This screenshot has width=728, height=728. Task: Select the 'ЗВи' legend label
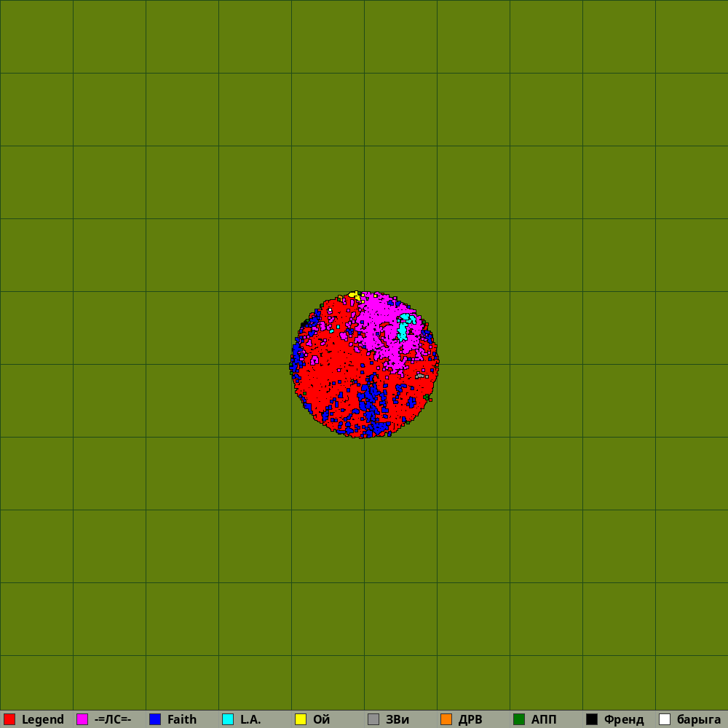(x=397, y=719)
